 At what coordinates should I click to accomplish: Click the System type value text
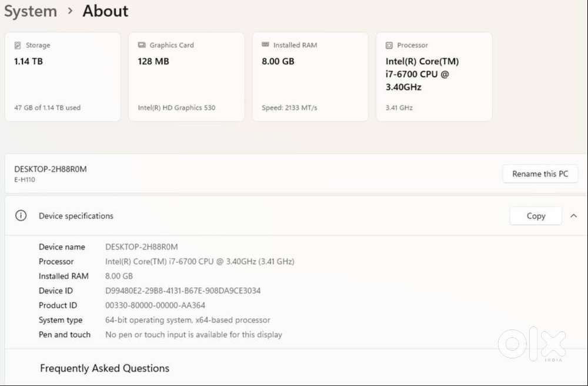(x=188, y=320)
